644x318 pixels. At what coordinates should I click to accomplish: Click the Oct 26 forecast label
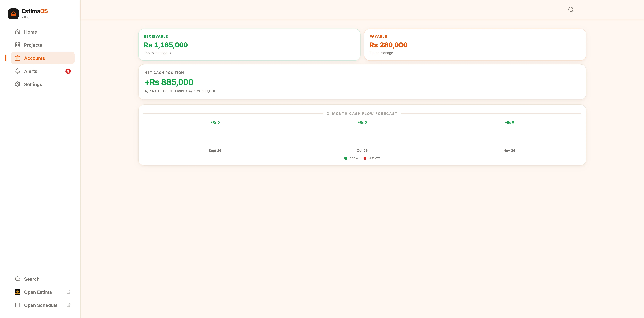362,151
